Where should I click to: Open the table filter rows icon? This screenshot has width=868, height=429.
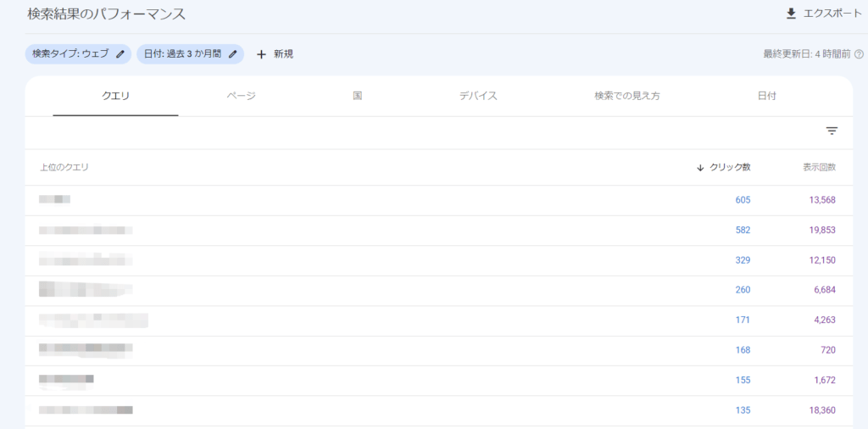click(x=832, y=131)
